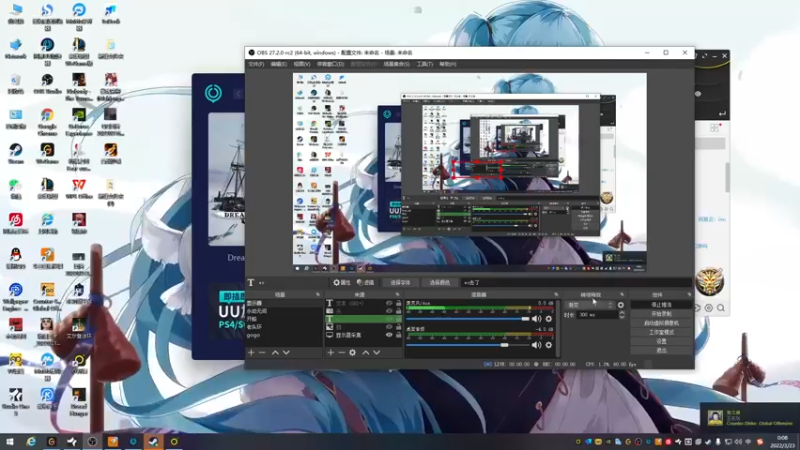This screenshot has height=450, width=800.
Task: Open desktop audio settings gear
Action: (548, 345)
